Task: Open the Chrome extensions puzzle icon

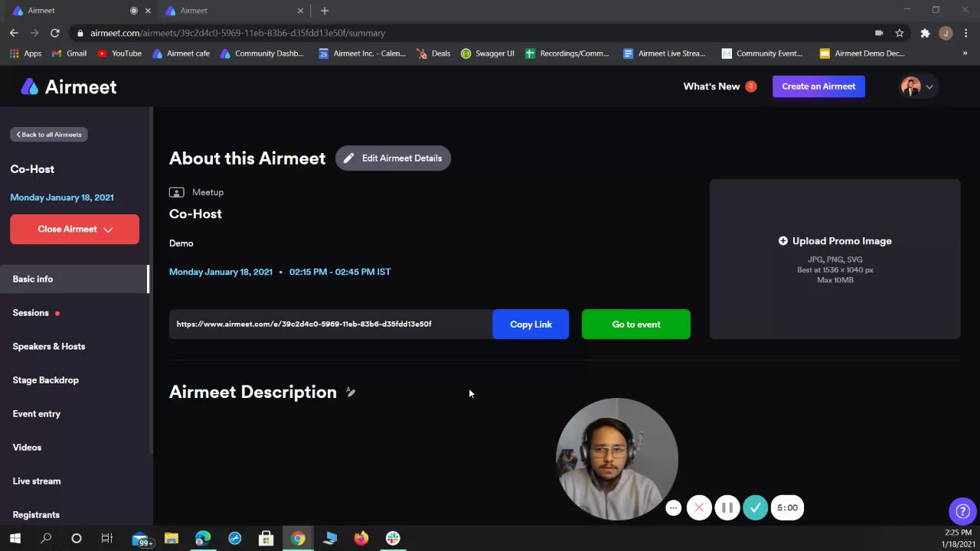Action: click(x=925, y=33)
